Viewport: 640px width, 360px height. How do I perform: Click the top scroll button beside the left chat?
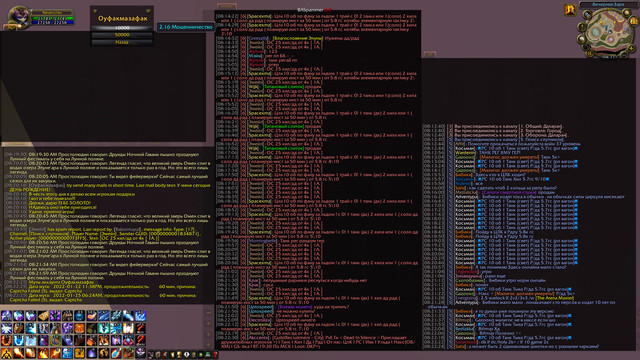[209, 313]
